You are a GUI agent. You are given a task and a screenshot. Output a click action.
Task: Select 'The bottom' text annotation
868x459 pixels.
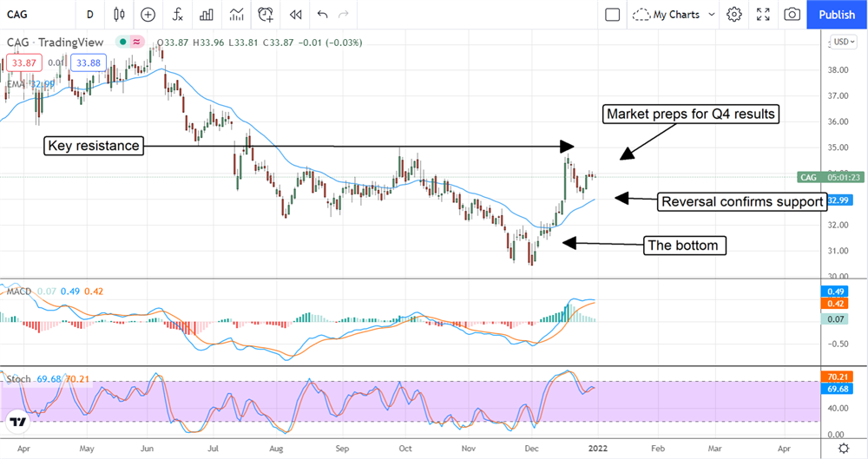(x=684, y=246)
